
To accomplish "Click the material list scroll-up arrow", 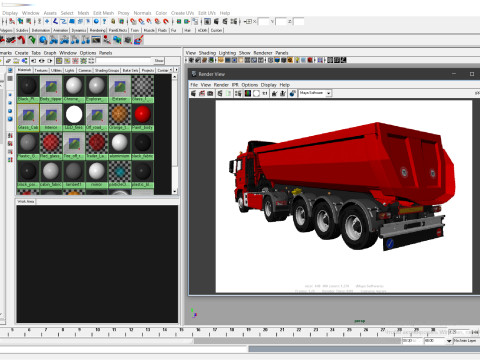I will tap(175, 77).
